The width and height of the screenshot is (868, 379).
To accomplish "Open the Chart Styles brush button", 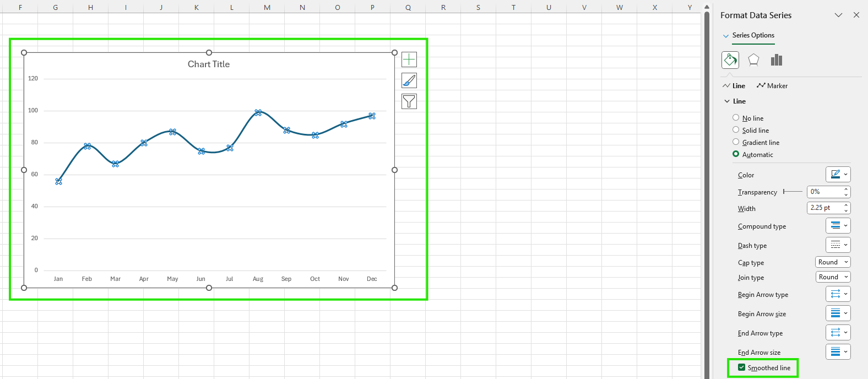I will point(409,80).
